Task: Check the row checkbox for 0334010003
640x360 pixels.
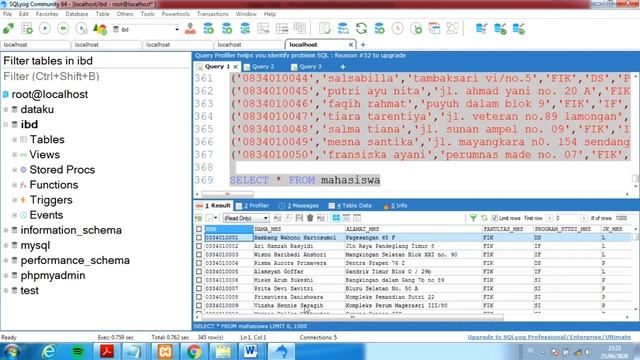Action: click(x=199, y=254)
